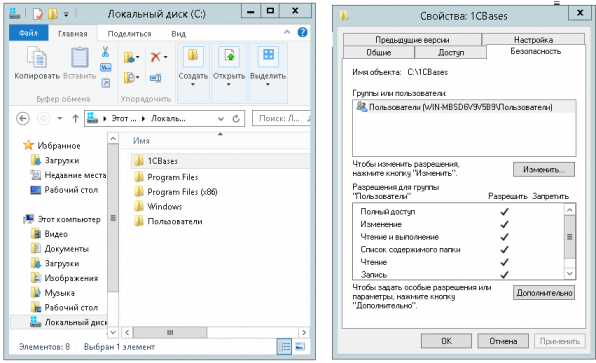Click the Rename icon in Organize group
Image resolution: width=596 pixels, height=363 pixels.
(155, 78)
